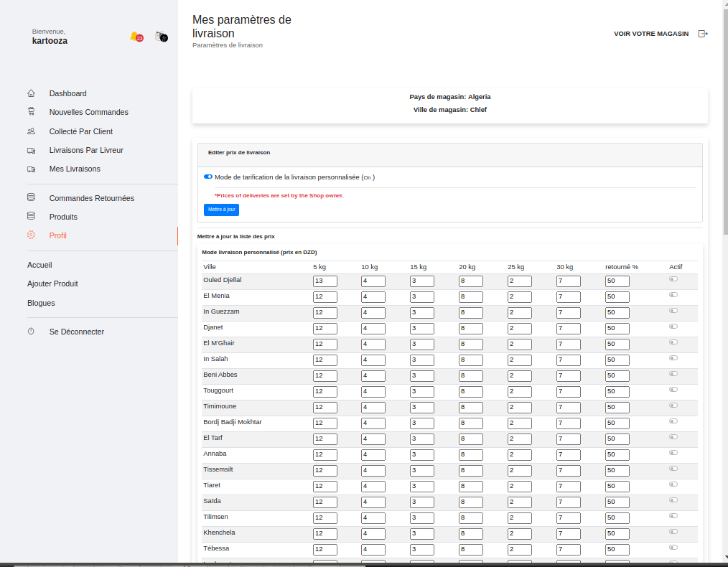Image resolution: width=728 pixels, height=567 pixels.
Task: Click the Collecté Par Client people icon
Action: 31,131
